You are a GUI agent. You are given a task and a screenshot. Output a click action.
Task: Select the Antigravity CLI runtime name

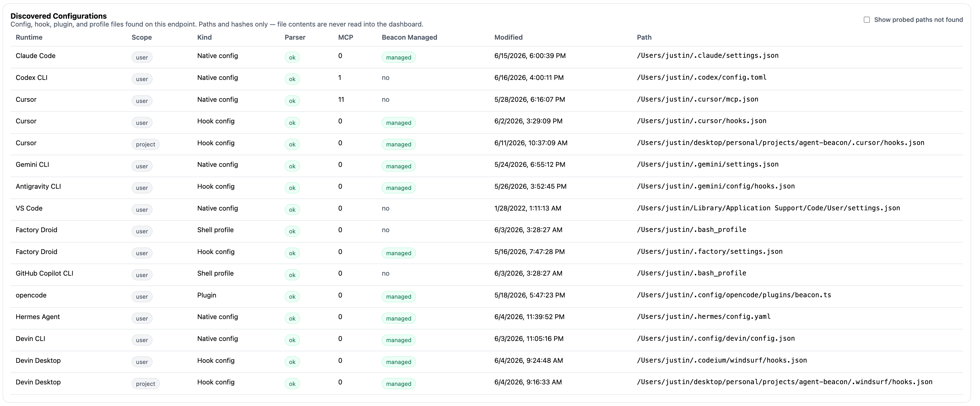(x=38, y=186)
